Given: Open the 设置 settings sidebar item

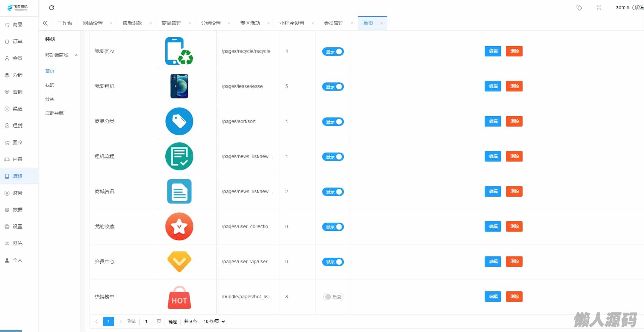Looking at the screenshot, I should [17, 226].
